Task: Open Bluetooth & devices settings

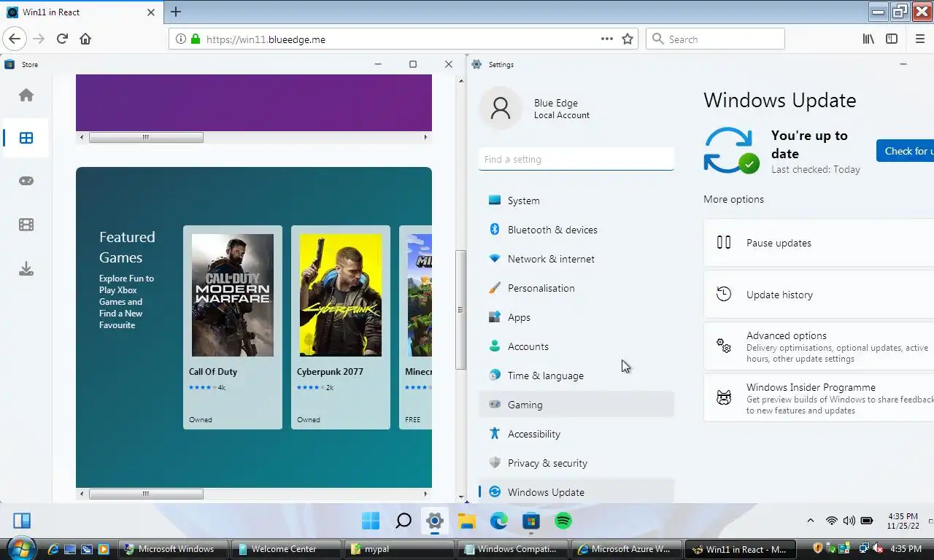Action: [x=576, y=230]
